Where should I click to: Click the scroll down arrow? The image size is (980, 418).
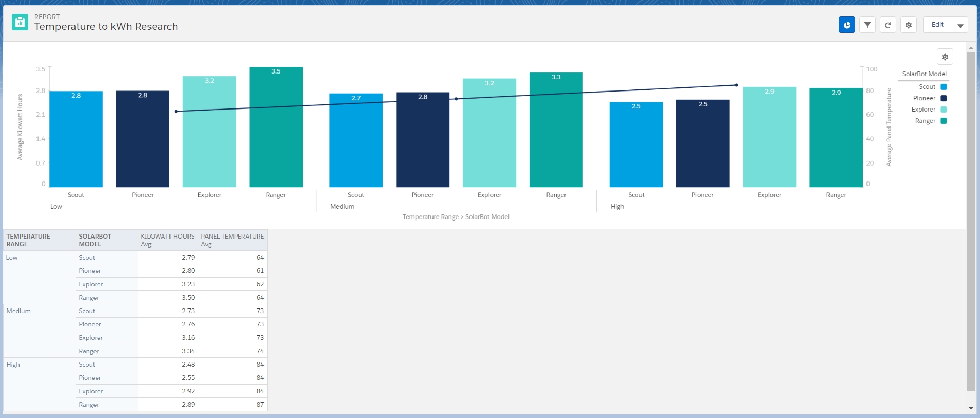click(x=971, y=409)
